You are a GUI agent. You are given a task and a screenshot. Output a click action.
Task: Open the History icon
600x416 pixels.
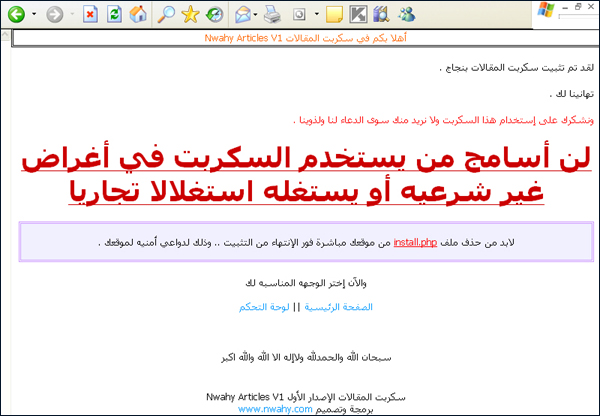point(214,14)
